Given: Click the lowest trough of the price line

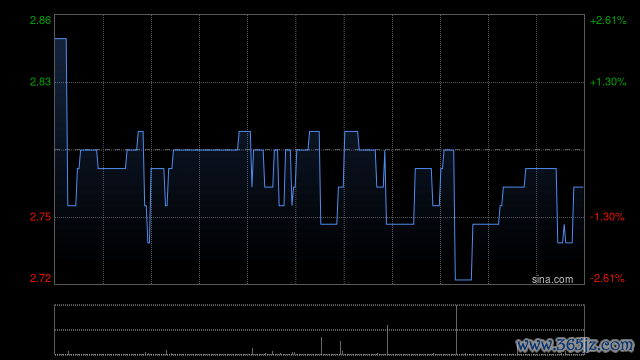Looking at the screenshot, I should (x=463, y=280).
